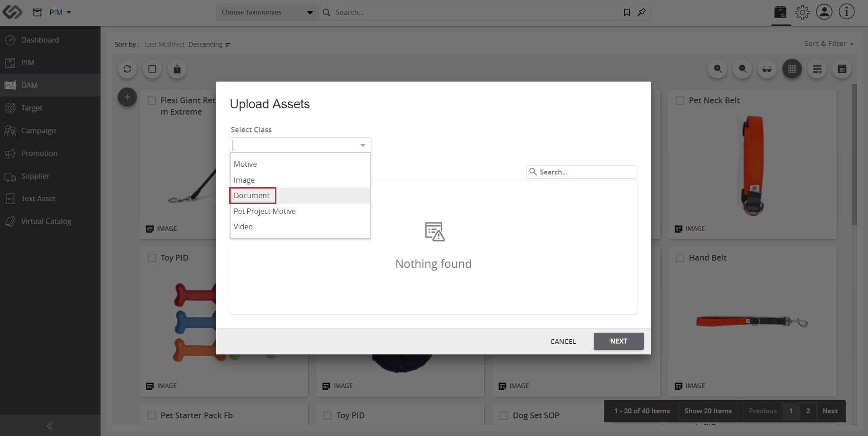The image size is (868, 436).
Task: Click Show 20 Items pager button
Action: (x=708, y=411)
